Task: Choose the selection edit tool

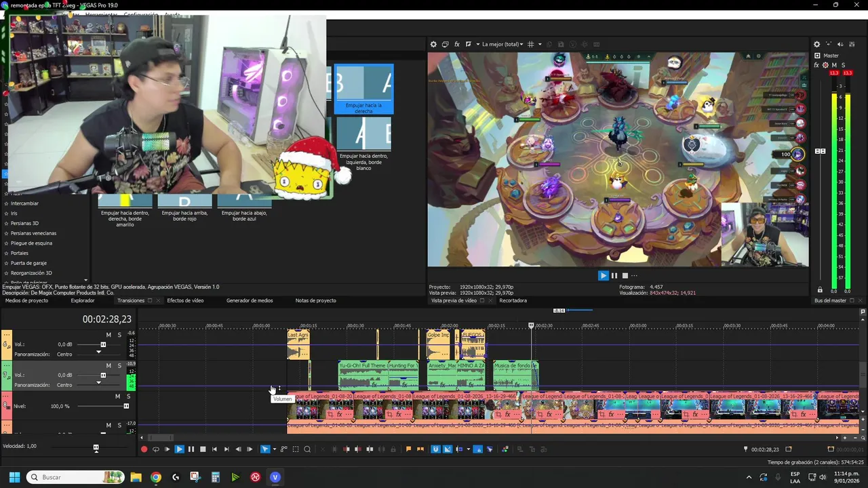Action: click(296, 449)
